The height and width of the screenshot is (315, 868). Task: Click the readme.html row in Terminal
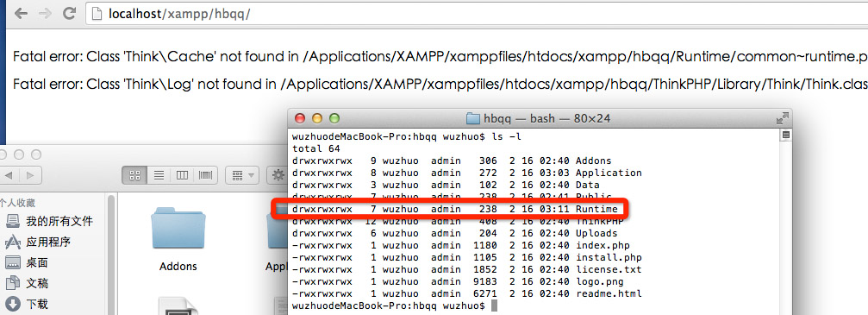click(x=466, y=293)
